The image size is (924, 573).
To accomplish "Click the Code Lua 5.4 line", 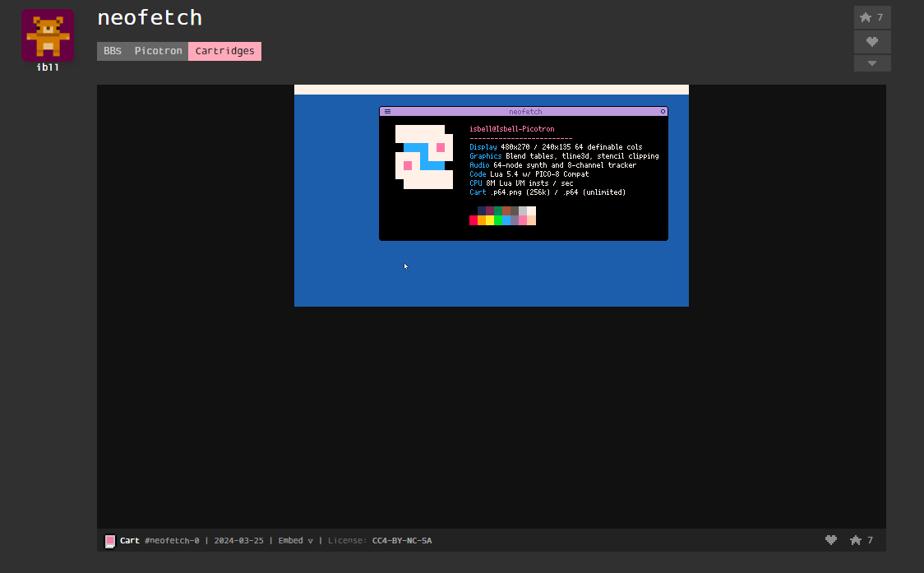I will pos(529,174).
